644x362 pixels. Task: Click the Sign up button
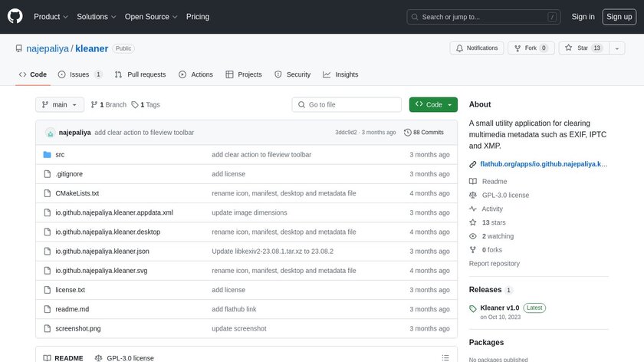[x=618, y=17]
